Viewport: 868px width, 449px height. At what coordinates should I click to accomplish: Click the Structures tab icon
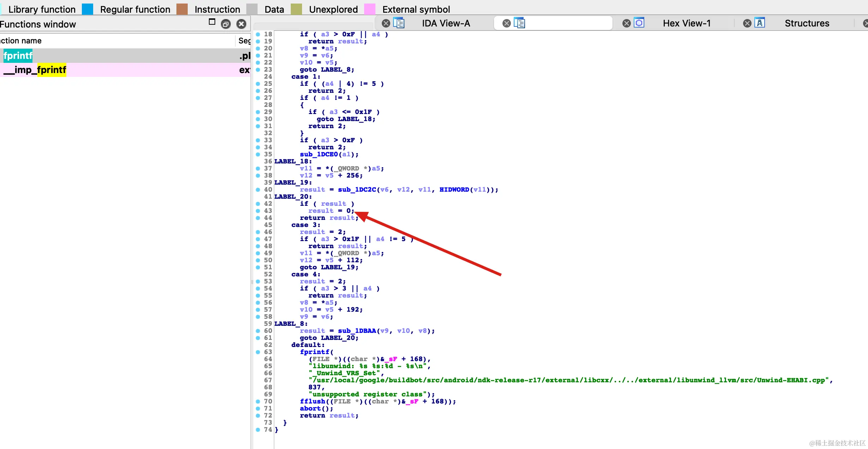[760, 23]
